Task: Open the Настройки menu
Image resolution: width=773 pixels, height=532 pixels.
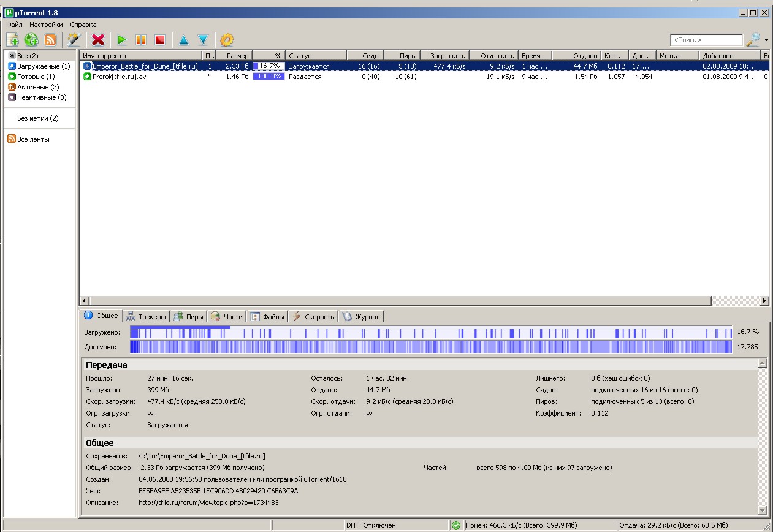Action: (46, 25)
